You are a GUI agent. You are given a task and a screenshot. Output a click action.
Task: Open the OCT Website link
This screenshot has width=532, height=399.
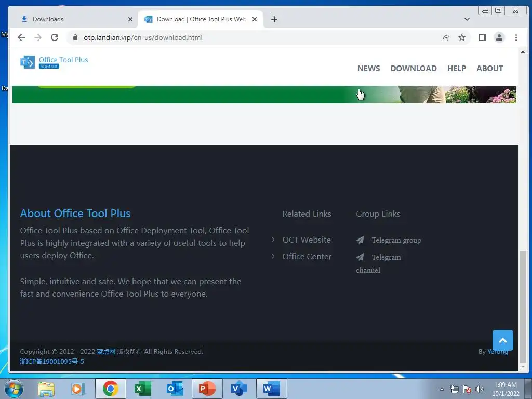coord(307,240)
